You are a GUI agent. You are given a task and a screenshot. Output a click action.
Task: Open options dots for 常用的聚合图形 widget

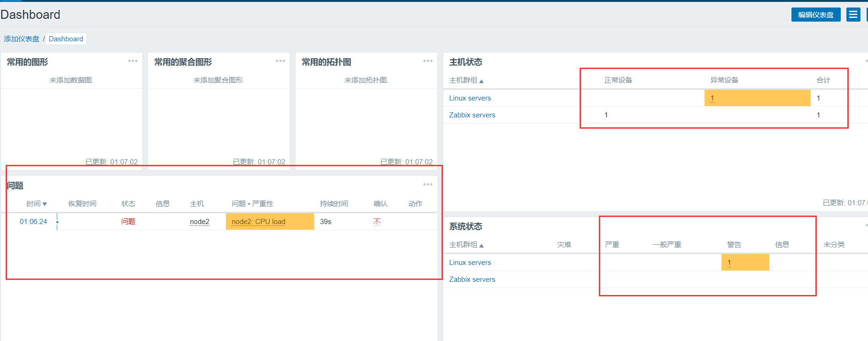click(x=280, y=61)
